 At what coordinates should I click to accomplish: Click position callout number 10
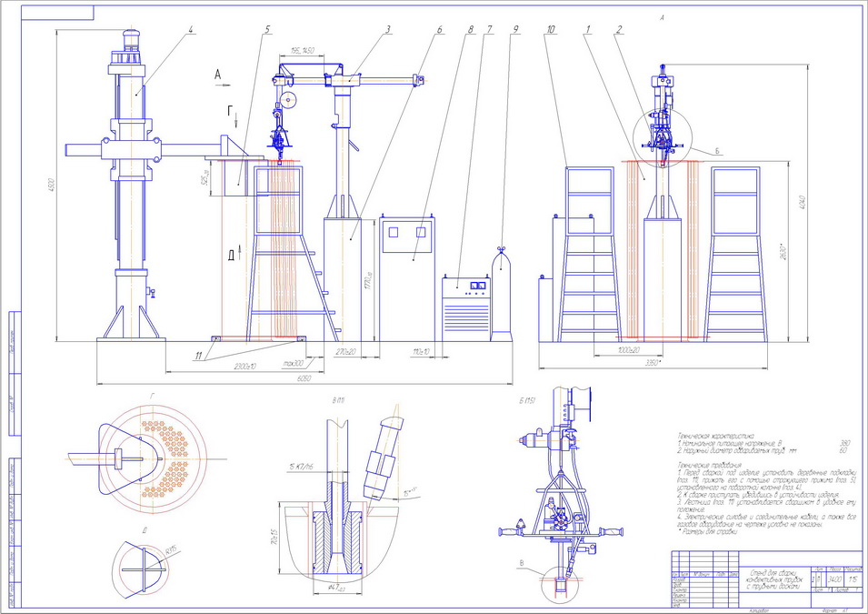coord(550,29)
